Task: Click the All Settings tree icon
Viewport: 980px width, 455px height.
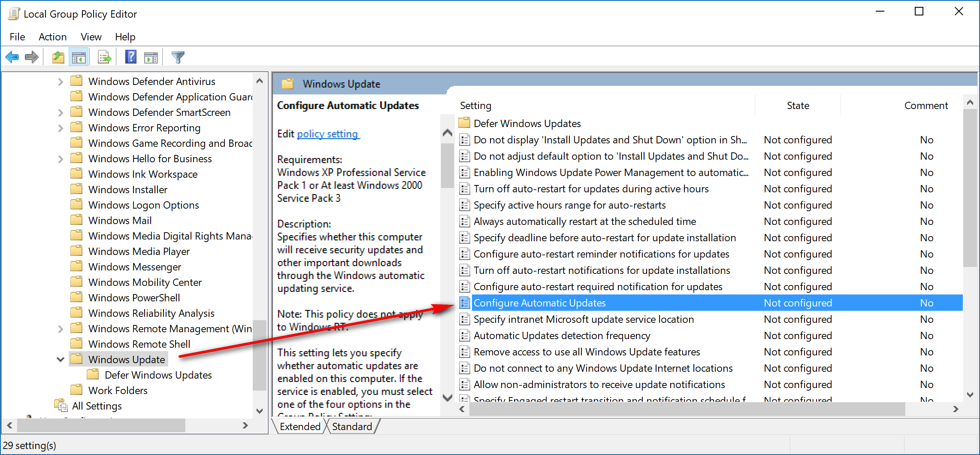Action: (61, 405)
